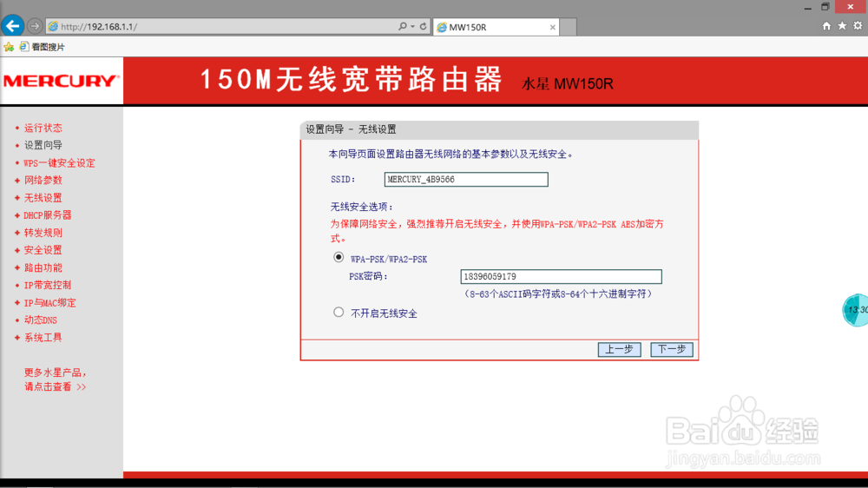This screenshot has height=488, width=868.
Task: Click 更多水星产品 请点击查看 link
Action: pyautogui.click(x=55, y=379)
